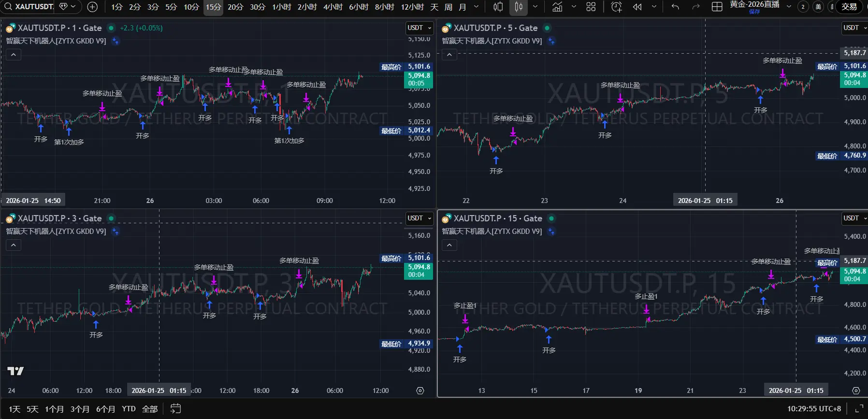Collapse the legend on the 5-minute chart
This screenshot has width=868, height=419.
[x=449, y=55]
